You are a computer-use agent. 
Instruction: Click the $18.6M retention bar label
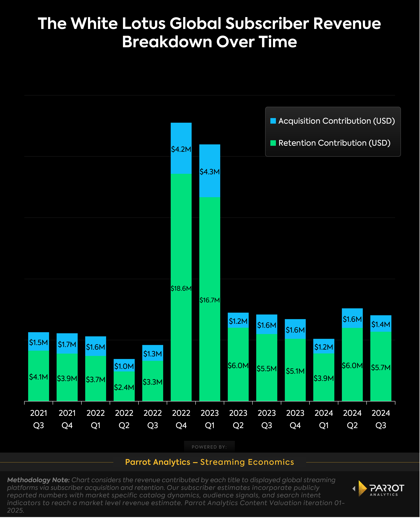pos(181,288)
